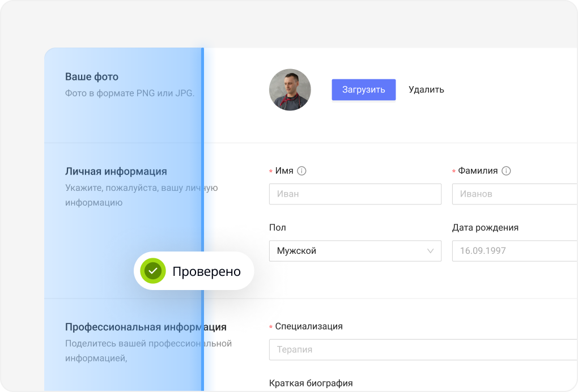This screenshot has height=392, width=578.
Task: Click the Профессиональная информация heading
Action: [146, 326]
